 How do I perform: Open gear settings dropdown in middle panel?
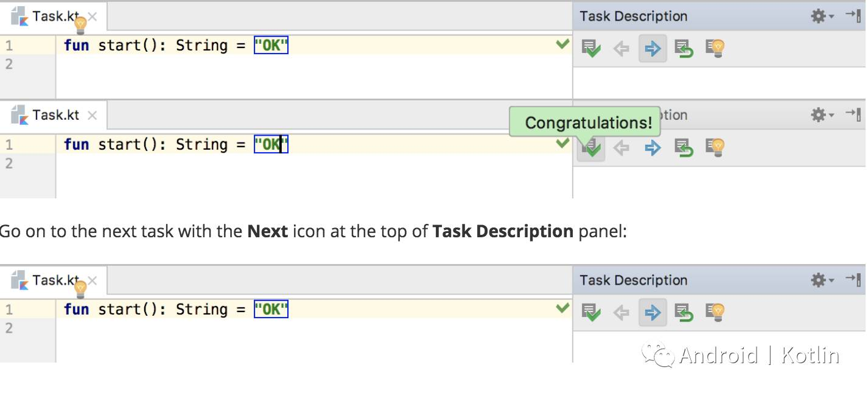click(x=822, y=115)
